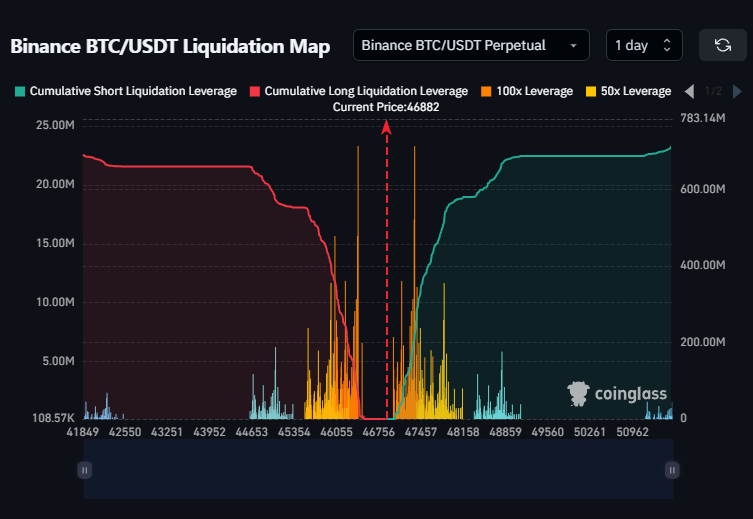Click the 46756 price axis label

pos(378,432)
